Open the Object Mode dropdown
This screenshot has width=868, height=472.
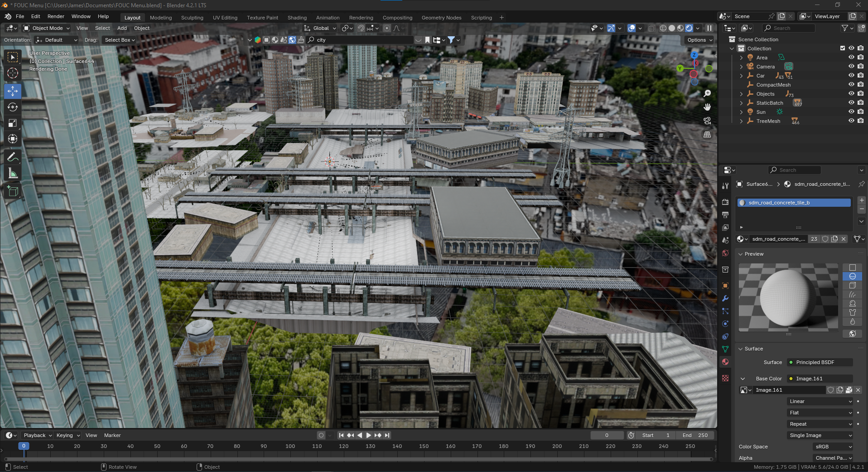(46, 28)
